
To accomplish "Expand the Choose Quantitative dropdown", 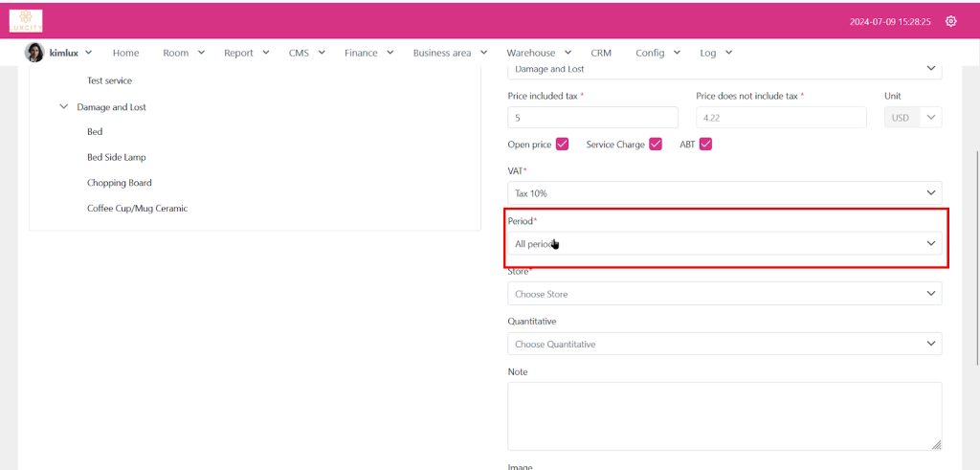I will (x=724, y=344).
